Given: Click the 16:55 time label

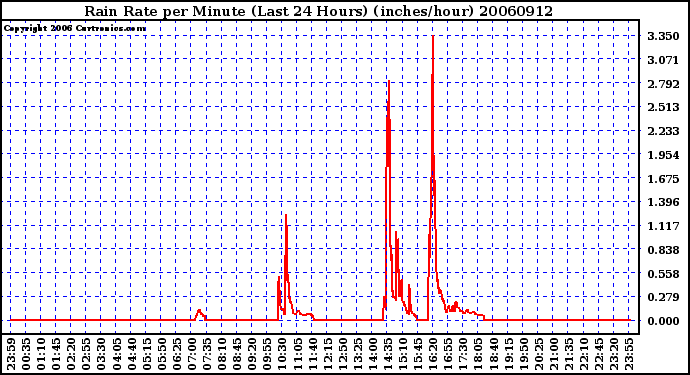Looking at the screenshot, I should (448, 354).
